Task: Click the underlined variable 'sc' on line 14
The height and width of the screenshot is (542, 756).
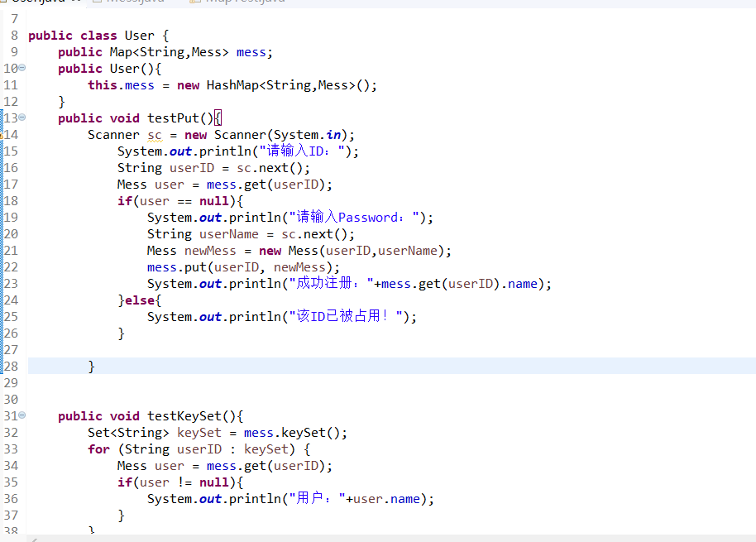Action: [155, 136]
